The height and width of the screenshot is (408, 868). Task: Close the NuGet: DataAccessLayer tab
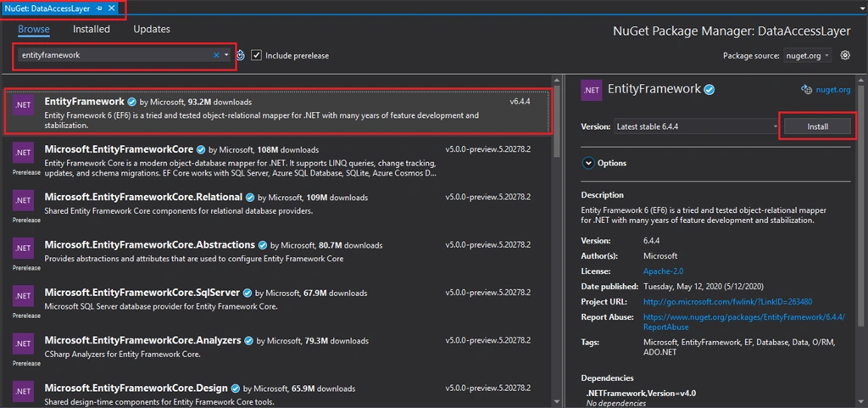[x=111, y=8]
